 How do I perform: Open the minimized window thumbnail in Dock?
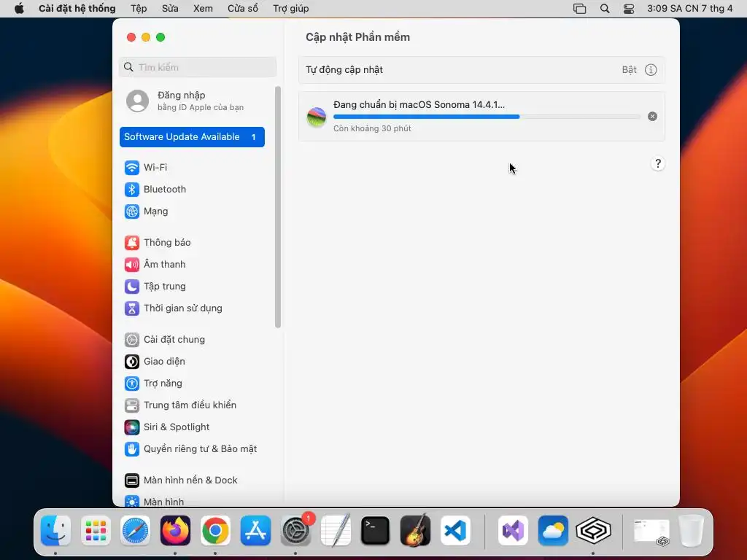point(651,532)
